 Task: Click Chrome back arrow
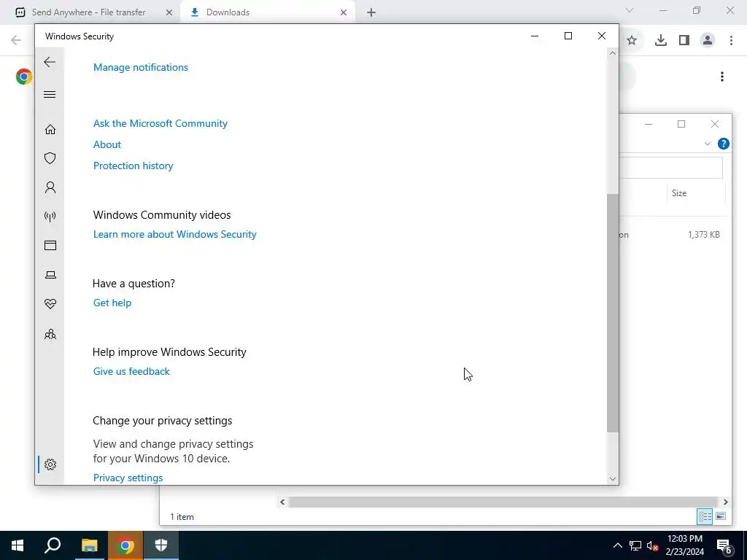click(x=16, y=40)
